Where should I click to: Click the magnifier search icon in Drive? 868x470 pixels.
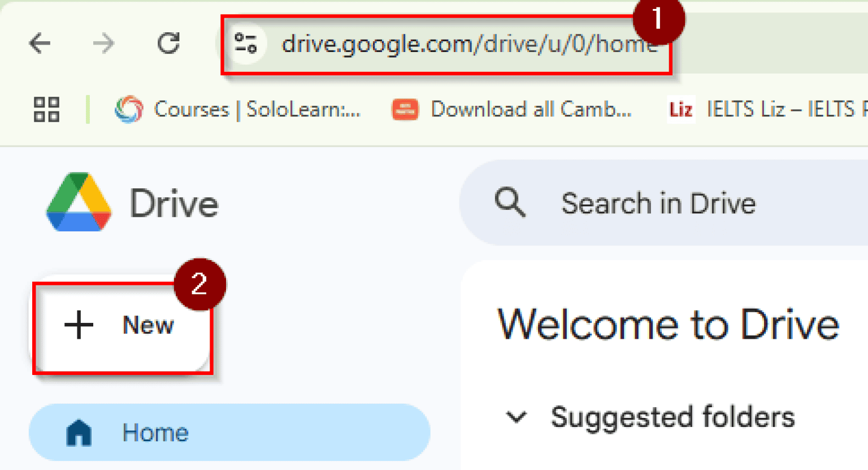510,202
